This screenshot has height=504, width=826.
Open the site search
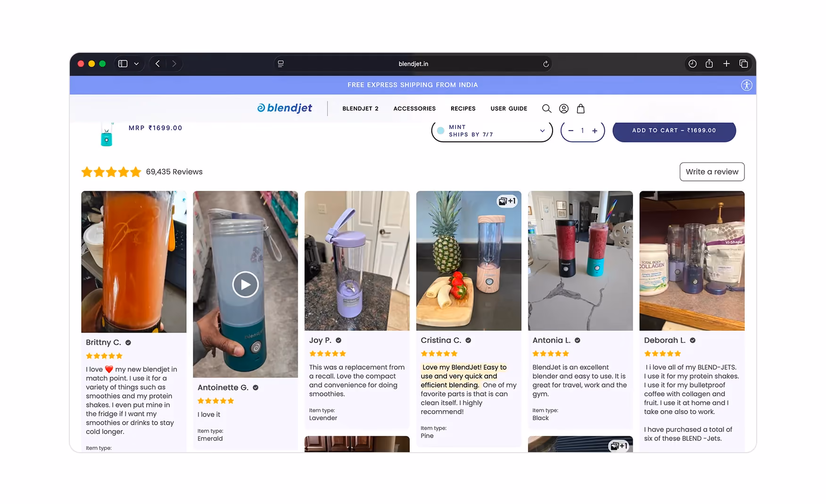tap(546, 109)
